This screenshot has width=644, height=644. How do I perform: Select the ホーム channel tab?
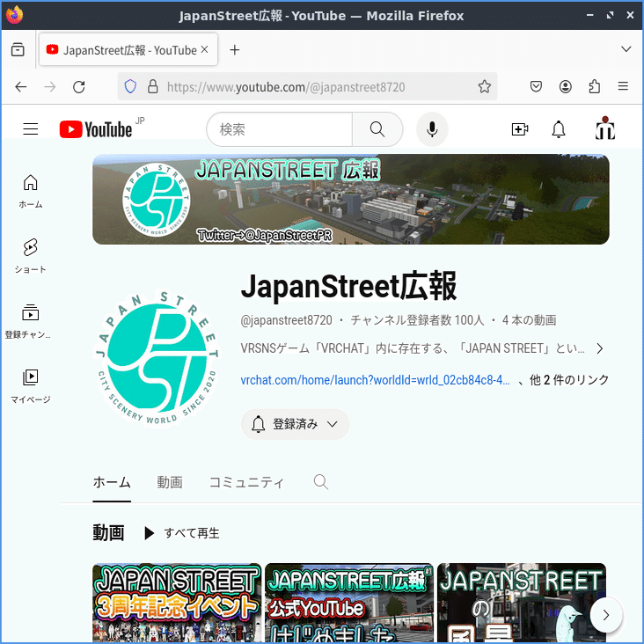(x=112, y=482)
